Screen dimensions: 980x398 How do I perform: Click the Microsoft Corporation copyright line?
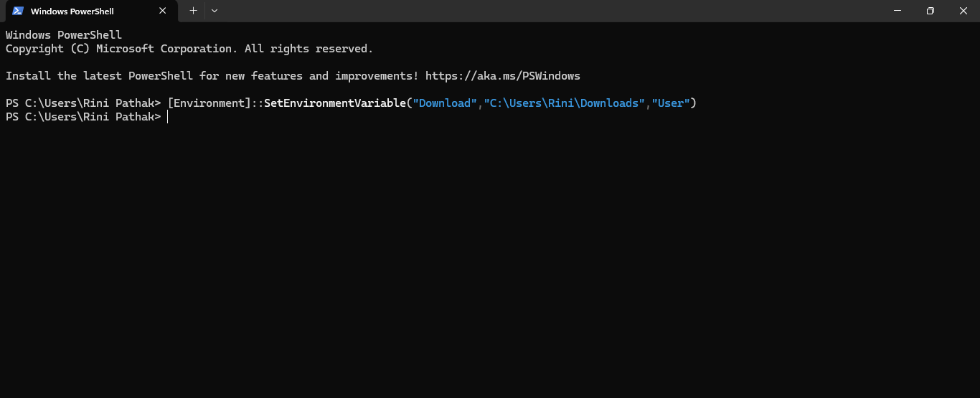point(189,49)
